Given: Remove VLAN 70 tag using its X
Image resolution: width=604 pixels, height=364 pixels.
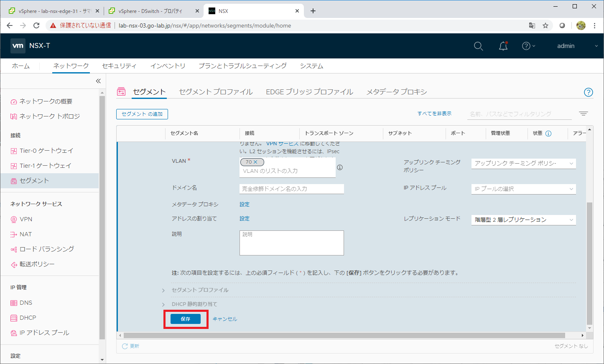Looking at the screenshot, I should pyautogui.click(x=255, y=162).
